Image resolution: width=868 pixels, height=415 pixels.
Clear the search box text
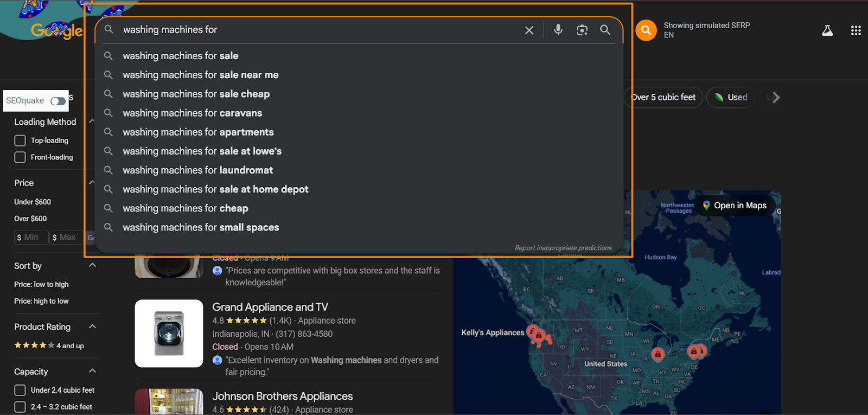tap(529, 30)
